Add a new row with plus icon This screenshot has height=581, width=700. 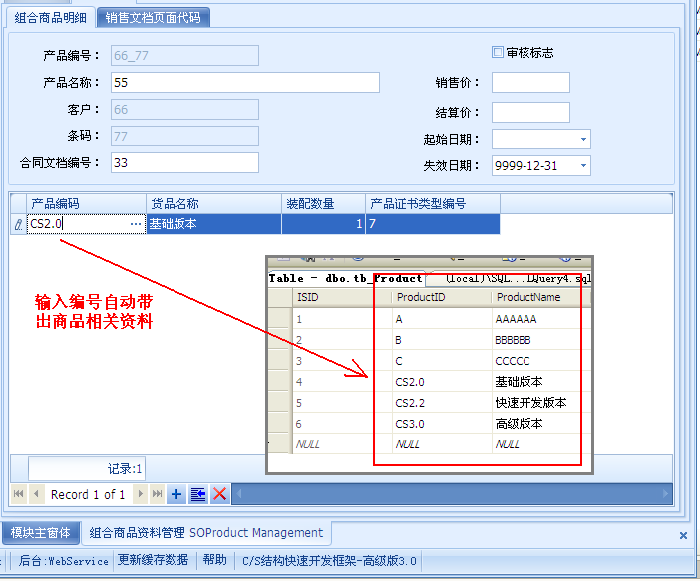[x=177, y=494]
